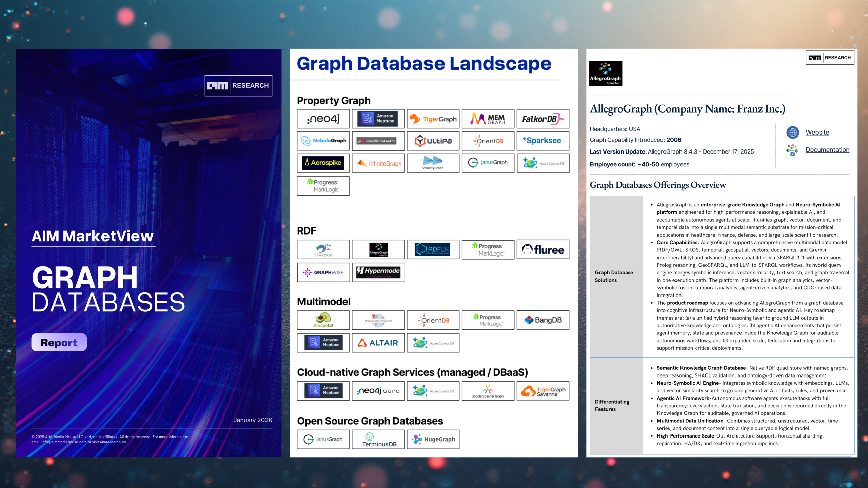Click the Memgraph logo tile
Image resolution: width=868 pixels, height=488 pixels.
click(488, 119)
